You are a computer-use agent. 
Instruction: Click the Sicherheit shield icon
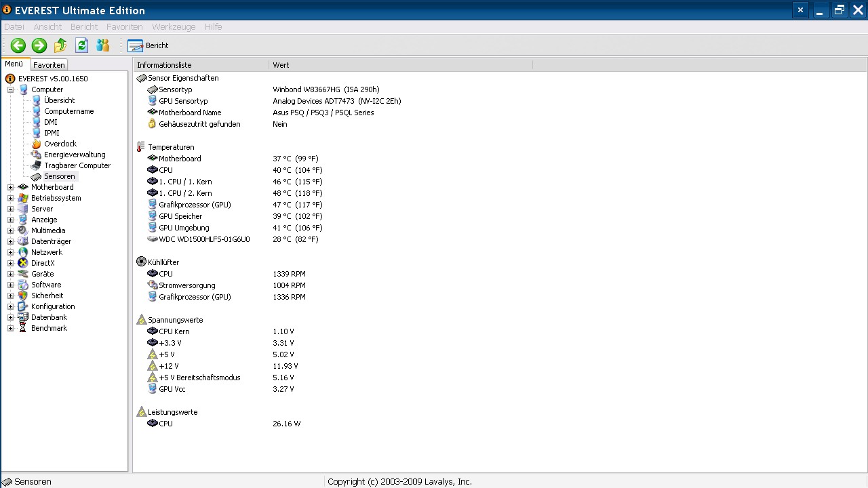click(x=23, y=296)
